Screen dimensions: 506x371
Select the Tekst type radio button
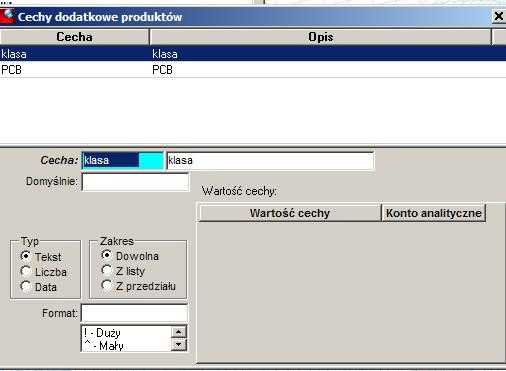pyautogui.click(x=26, y=256)
